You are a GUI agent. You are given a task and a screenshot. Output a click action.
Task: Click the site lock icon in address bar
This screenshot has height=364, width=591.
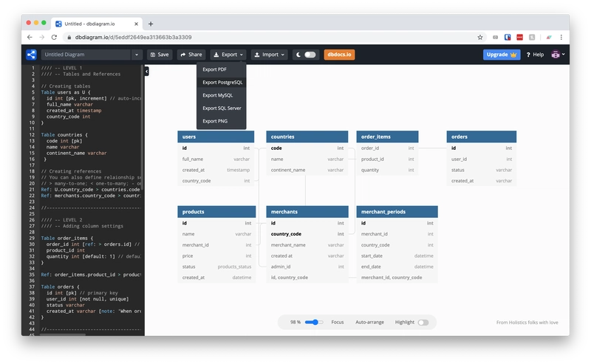[69, 38]
